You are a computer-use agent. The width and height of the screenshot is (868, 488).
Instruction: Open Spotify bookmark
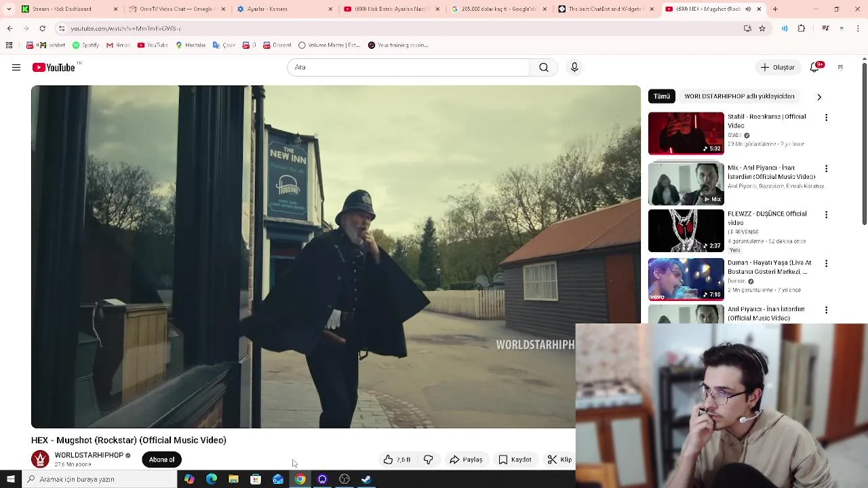85,45
